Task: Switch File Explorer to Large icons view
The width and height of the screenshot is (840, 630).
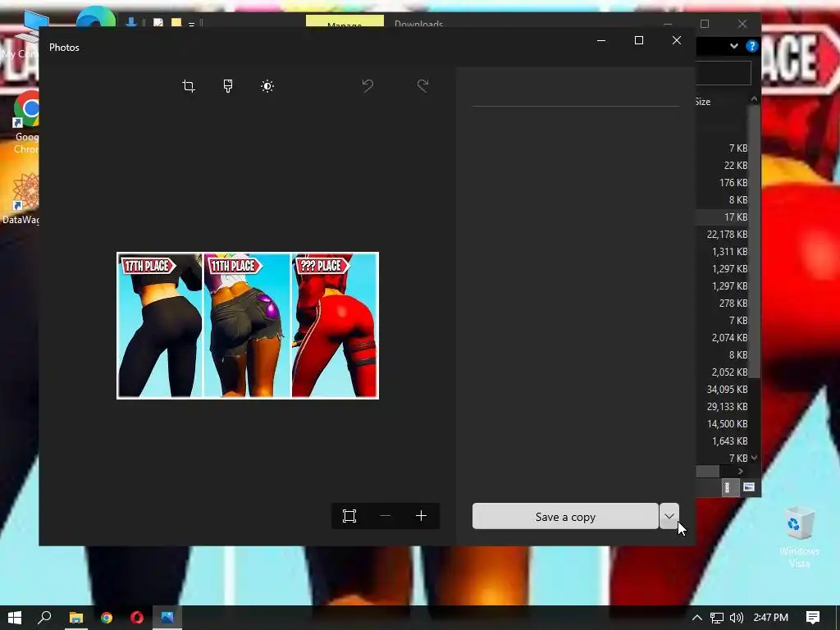Action: [x=749, y=487]
